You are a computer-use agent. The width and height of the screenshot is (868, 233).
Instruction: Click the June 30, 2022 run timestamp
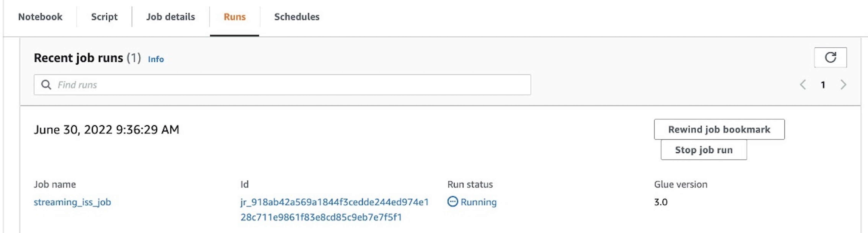[x=107, y=130]
